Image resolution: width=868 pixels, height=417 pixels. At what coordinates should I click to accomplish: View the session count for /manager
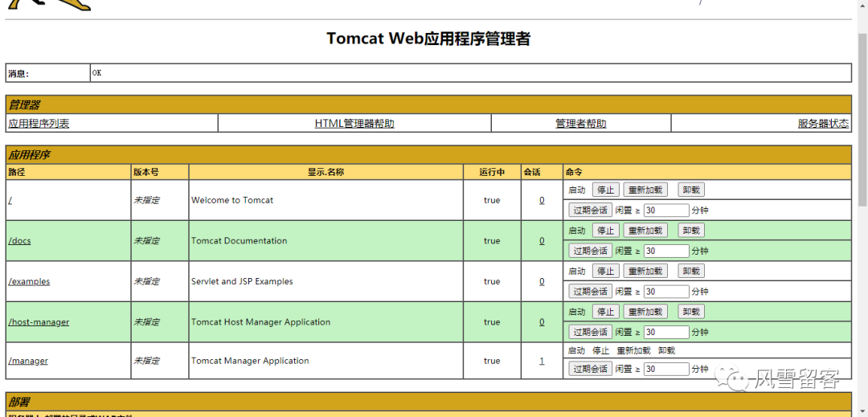coord(542,361)
